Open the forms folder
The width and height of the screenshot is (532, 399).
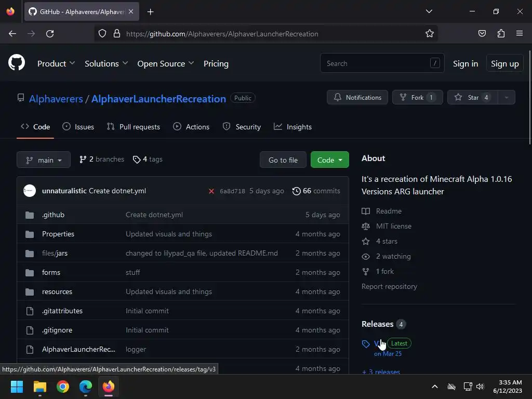click(x=51, y=272)
